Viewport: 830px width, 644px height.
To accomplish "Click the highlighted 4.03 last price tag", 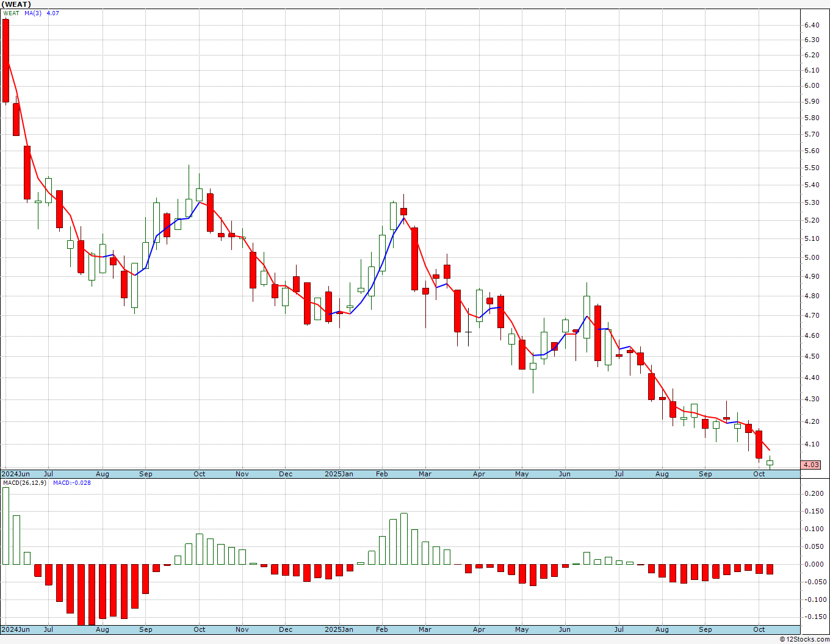I will pos(811,465).
